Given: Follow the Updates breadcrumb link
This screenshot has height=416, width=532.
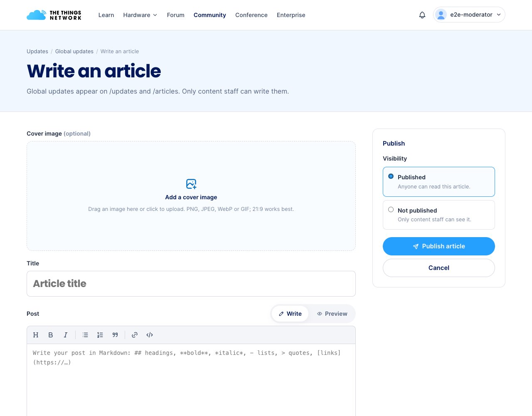Looking at the screenshot, I should tap(37, 52).
